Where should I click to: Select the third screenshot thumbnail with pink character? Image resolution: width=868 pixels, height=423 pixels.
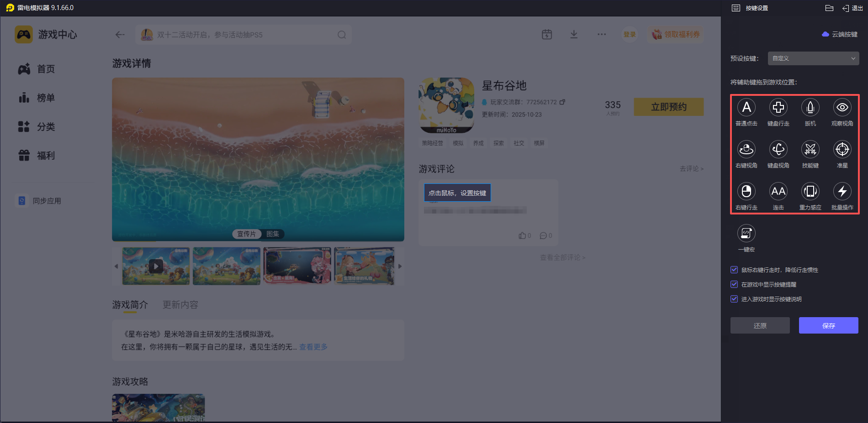[297, 266]
